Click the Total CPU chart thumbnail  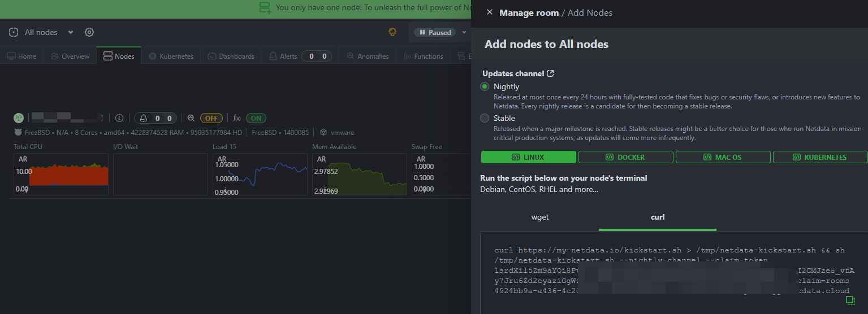click(x=61, y=174)
